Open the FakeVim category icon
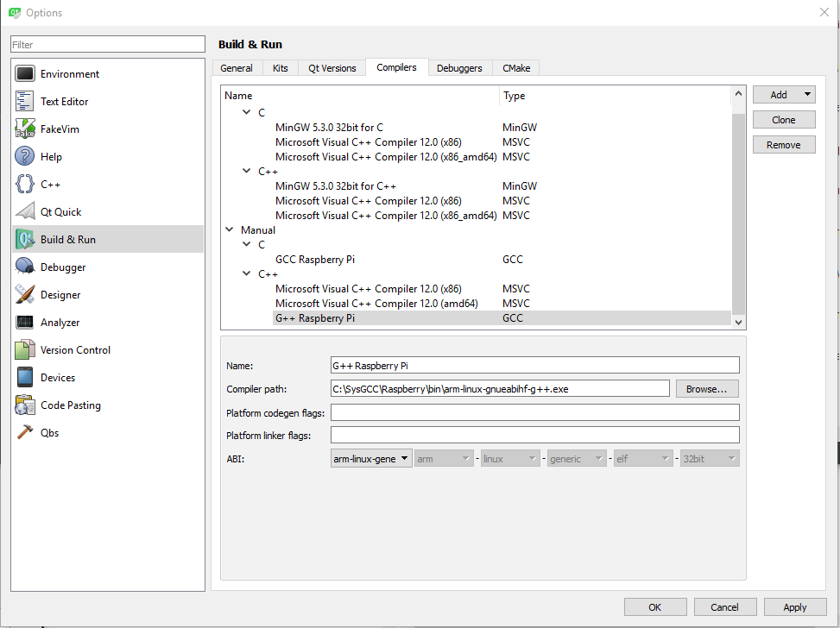 (x=25, y=129)
